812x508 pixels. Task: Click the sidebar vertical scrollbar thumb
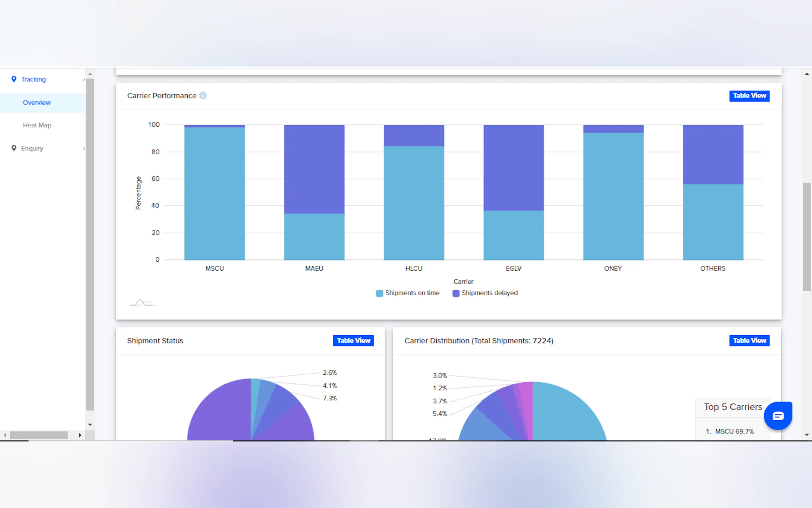90,245
